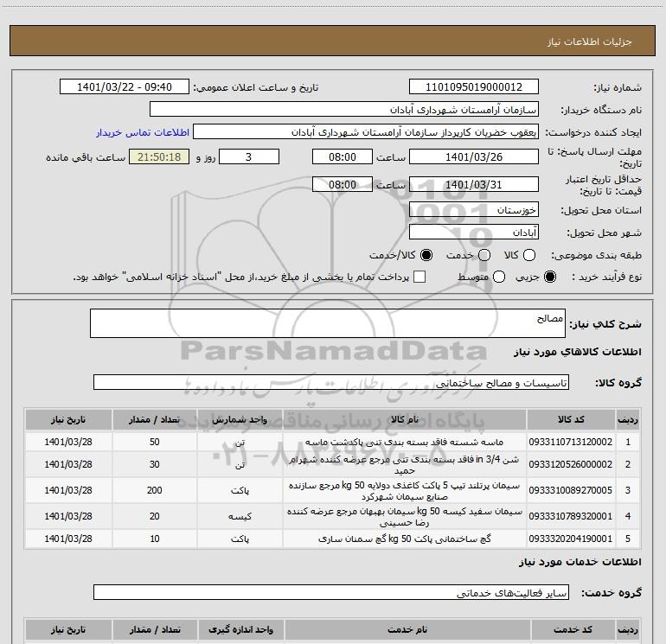
Task: Click the buyer organization name field
Action: click(x=344, y=110)
